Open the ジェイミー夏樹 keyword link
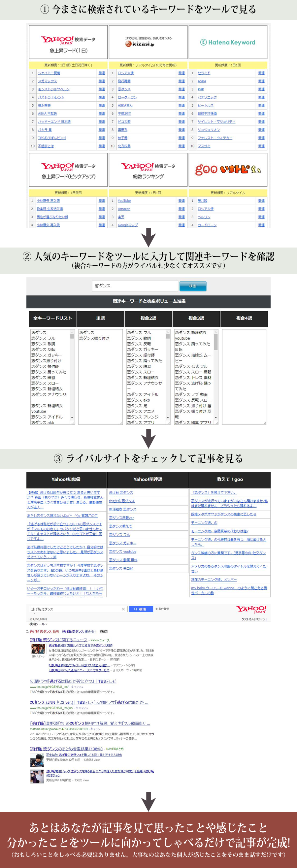 click(x=49, y=73)
